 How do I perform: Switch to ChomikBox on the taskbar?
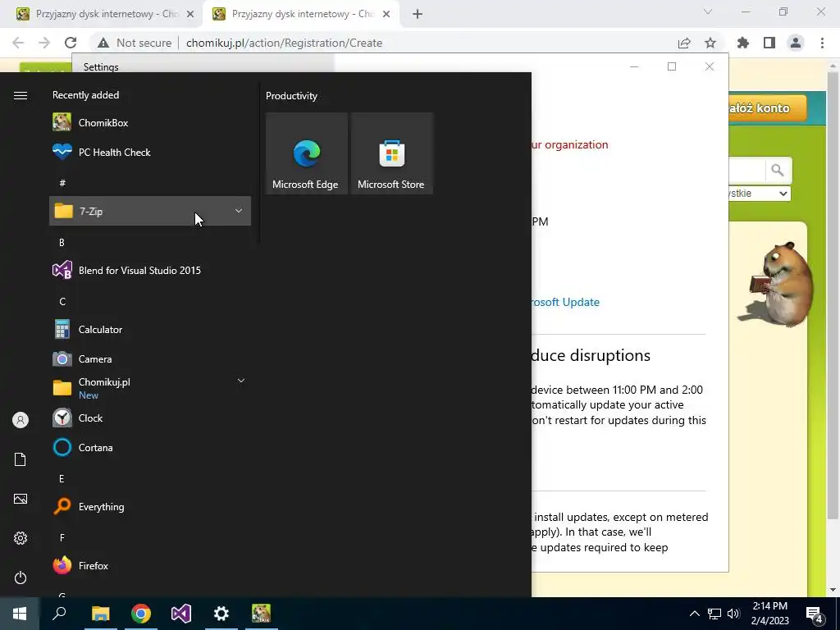[262, 614]
